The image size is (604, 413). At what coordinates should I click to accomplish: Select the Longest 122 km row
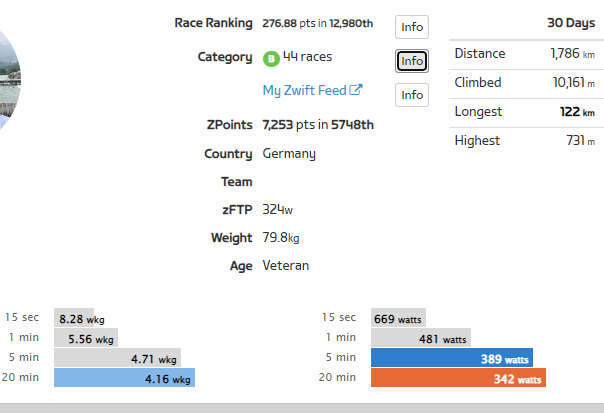[524, 112]
